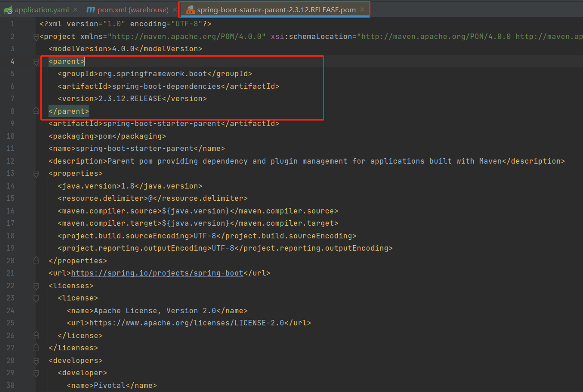Collapse the developers block on line 28

tap(36, 360)
